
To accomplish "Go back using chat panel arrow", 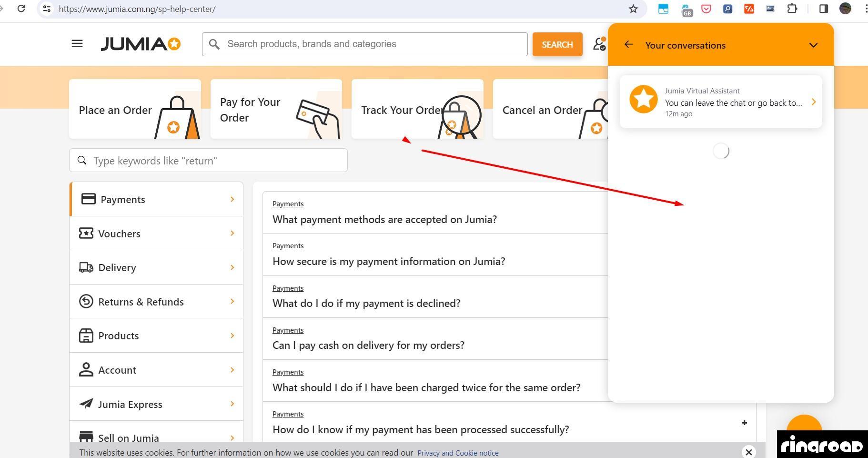I will 628,45.
